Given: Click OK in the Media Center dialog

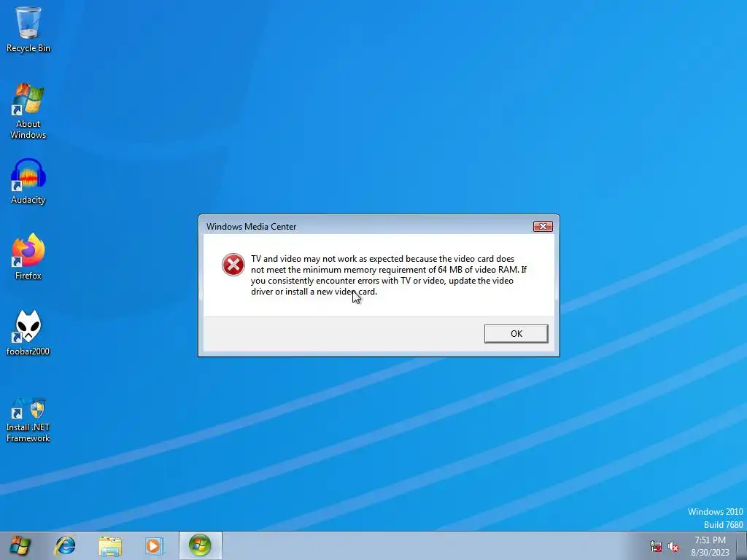Looking at the screenshot, I should pyautogui.click(x=516, y=333).
